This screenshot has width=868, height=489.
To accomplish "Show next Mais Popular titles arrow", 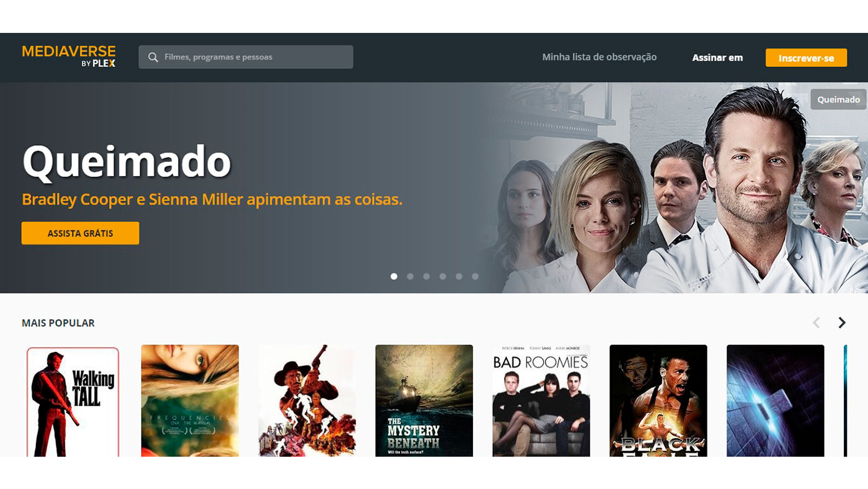I will click(x=841, y=323).
